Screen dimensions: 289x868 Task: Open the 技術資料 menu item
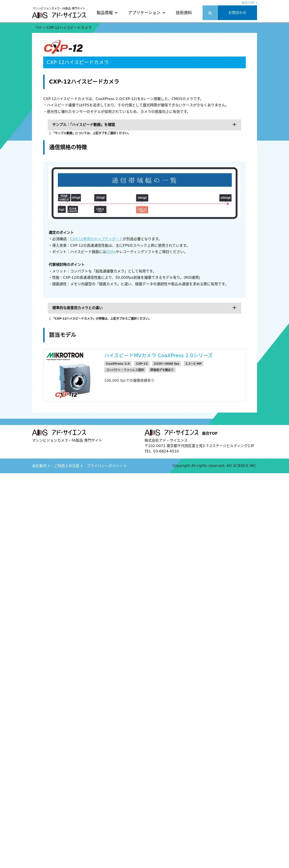click(x=184, y=13)
